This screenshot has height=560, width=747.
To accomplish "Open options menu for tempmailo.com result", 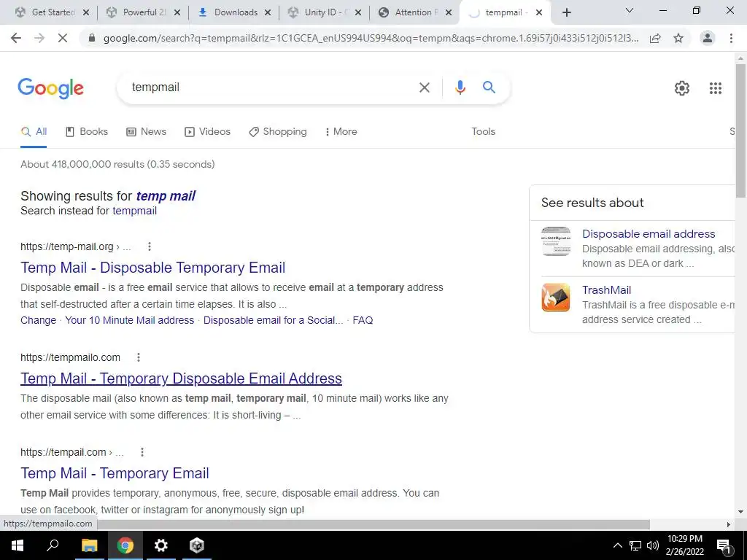I will (138, 357).
